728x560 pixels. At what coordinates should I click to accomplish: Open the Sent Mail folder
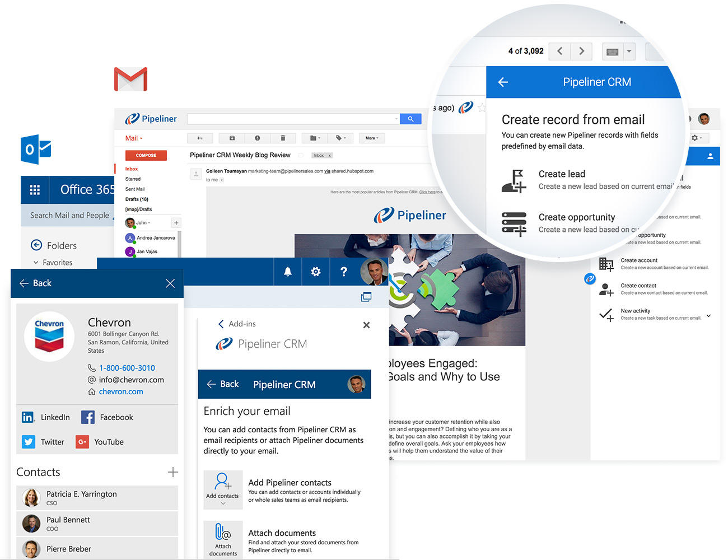pyautogui.click(x=135, y=189)
